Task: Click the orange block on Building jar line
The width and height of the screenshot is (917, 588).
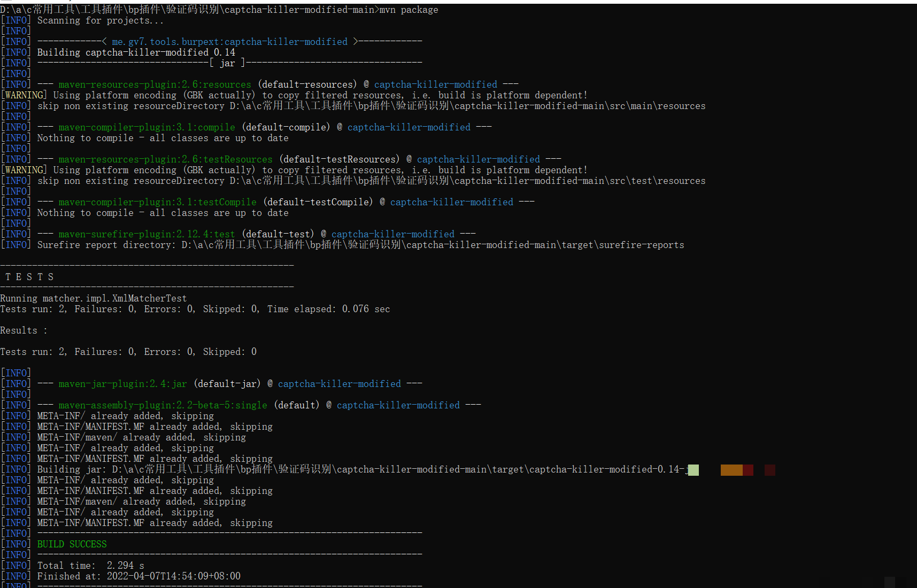Action: (x=731, y=470)
